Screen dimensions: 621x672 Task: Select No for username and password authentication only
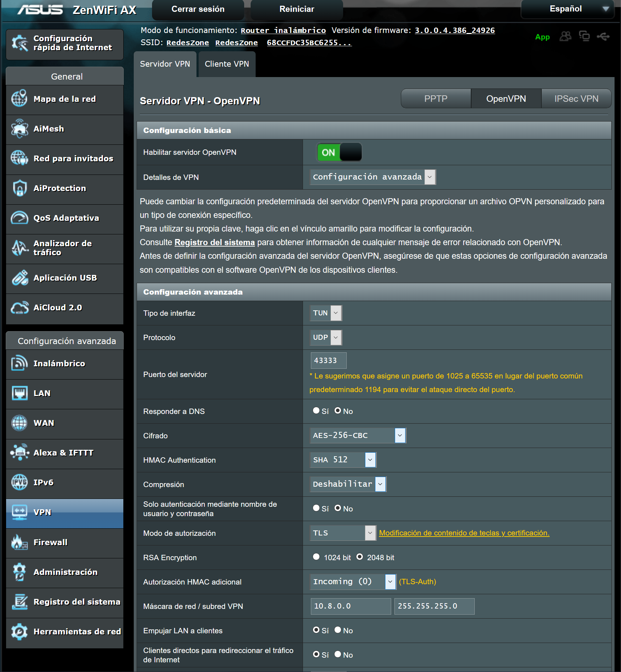pos(338,508)
